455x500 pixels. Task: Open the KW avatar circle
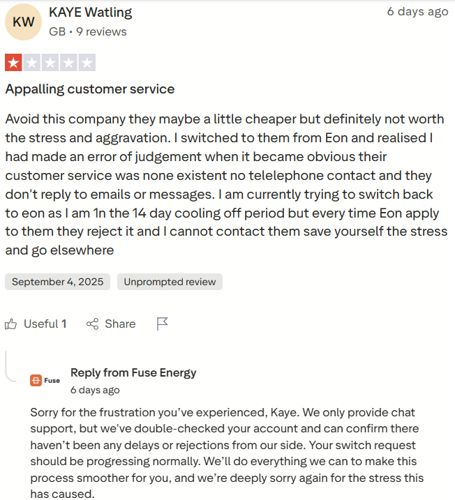[23, 22]
